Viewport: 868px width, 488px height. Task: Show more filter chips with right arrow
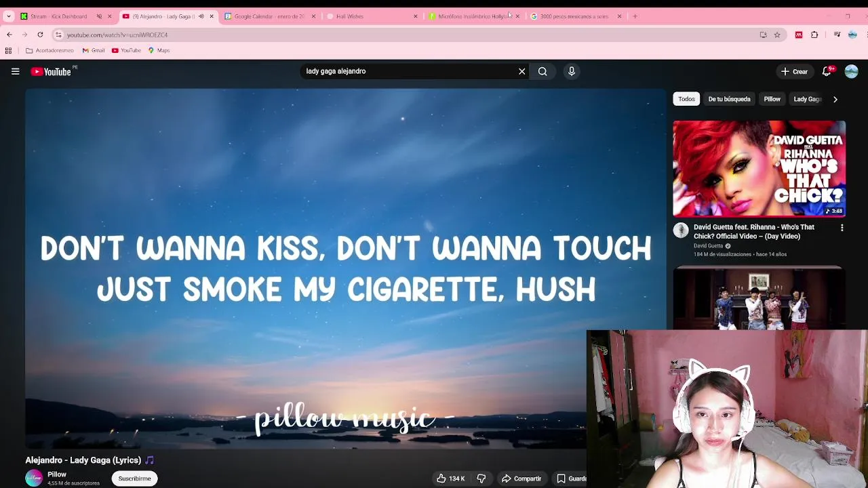pos(835,99)
